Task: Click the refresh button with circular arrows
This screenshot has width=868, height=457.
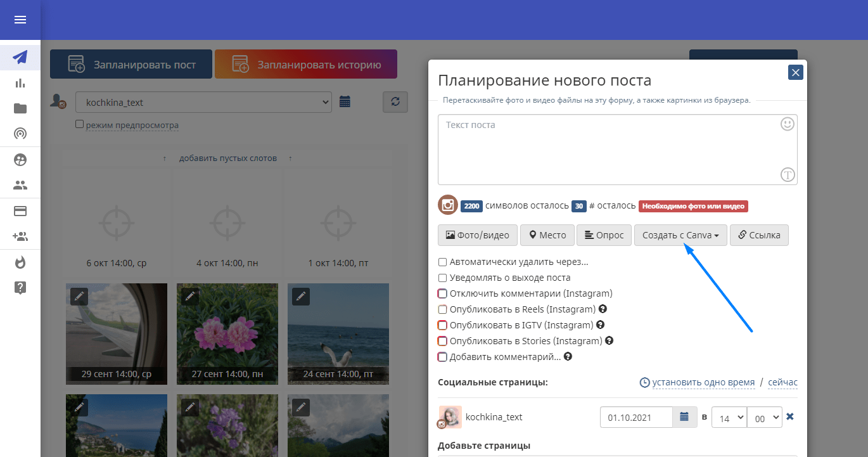Action: pos(395,101)
